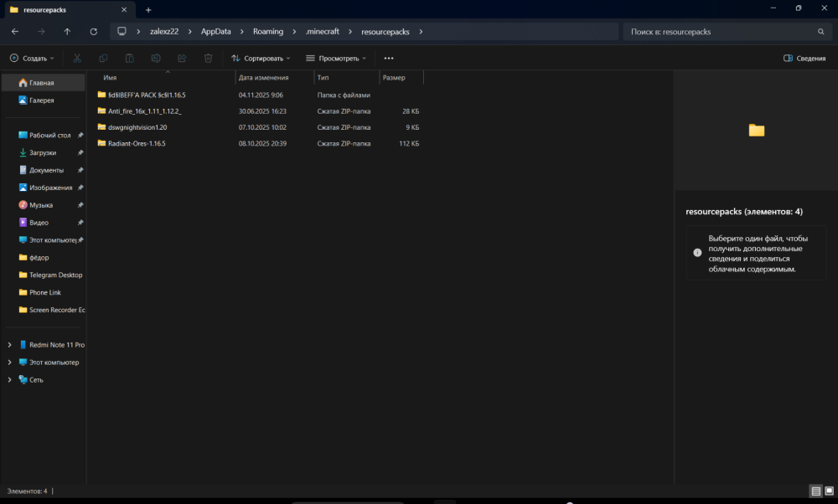
Task: Open chevron after .minecraft in address bar
Action: point(350,32)
